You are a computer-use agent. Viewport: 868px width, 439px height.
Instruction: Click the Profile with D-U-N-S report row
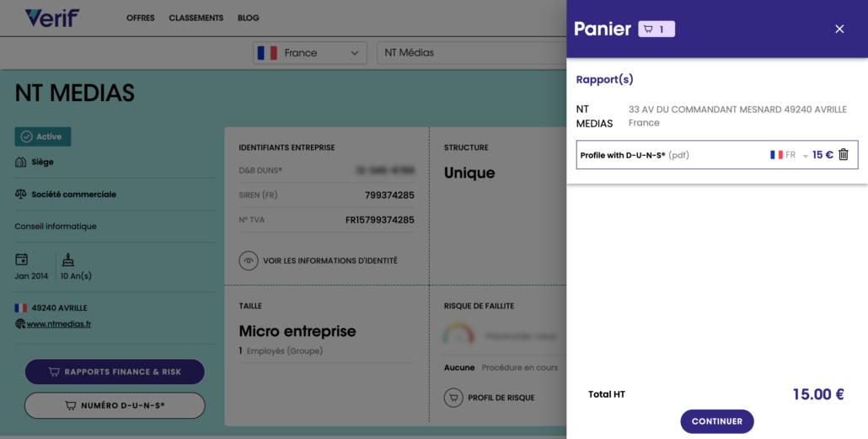pos(717,154)
